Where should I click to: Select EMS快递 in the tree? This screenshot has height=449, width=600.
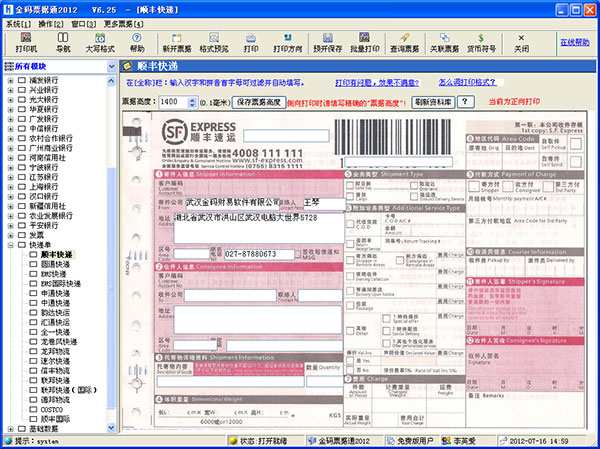pyautogui.click(x=54, y=274)
